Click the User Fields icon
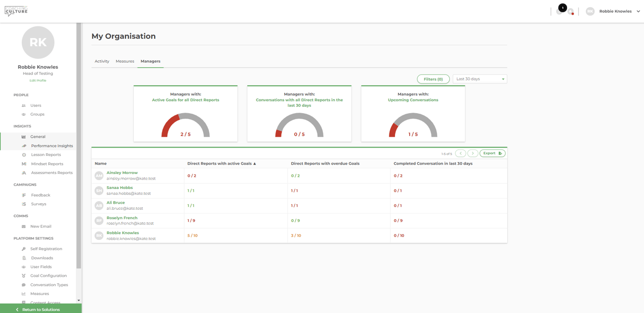The width and height of the screenshot is (644, 313). [24, 267]
